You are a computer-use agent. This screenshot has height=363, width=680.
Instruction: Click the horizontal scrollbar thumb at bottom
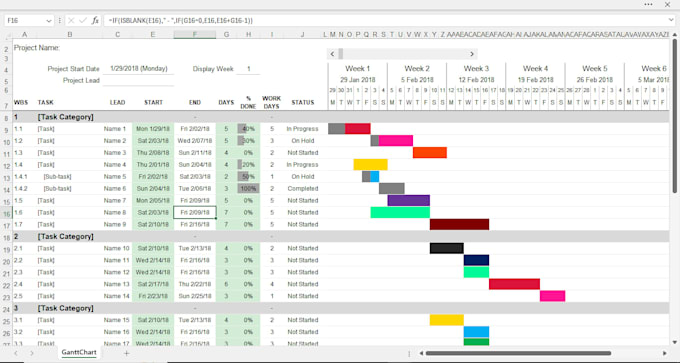click(518, 353)
